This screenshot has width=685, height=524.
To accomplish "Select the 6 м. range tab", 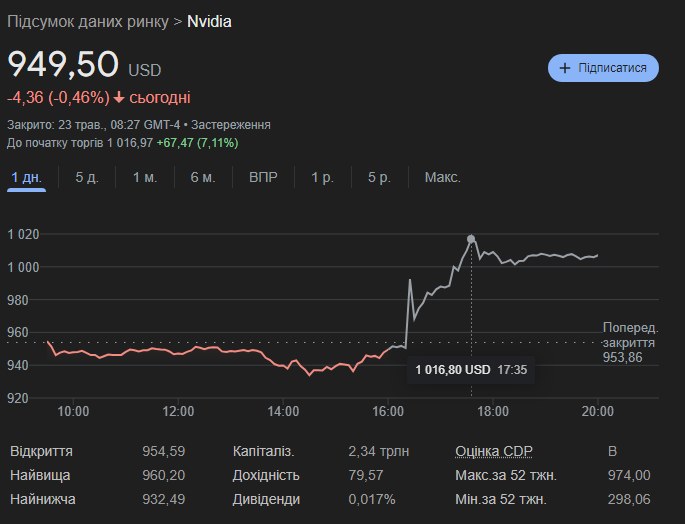I will [203, 177].
